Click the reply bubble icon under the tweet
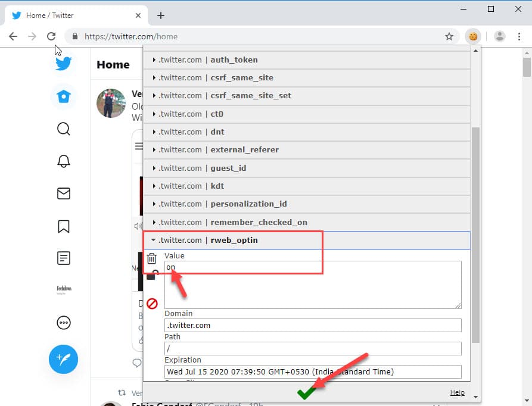Image resolution: width=532 pixels, height=406 pixels. (x=137, y=363)
